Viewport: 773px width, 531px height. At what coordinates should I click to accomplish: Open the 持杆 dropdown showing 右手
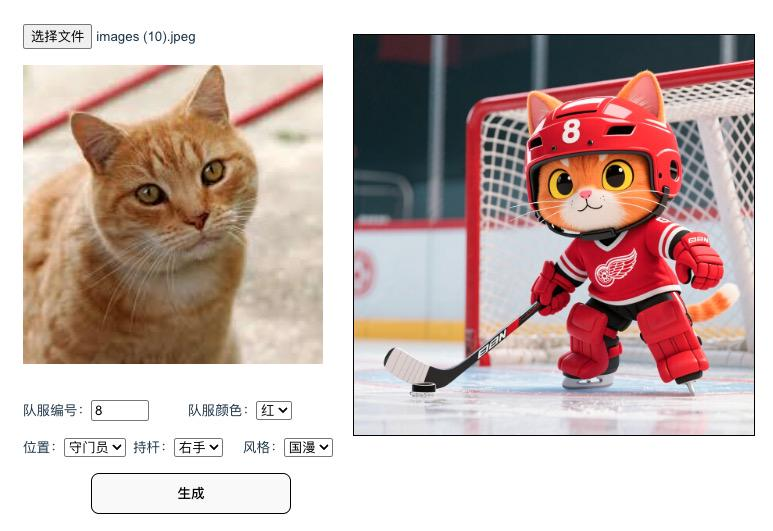pyautogui.click(x=198, y=447)
